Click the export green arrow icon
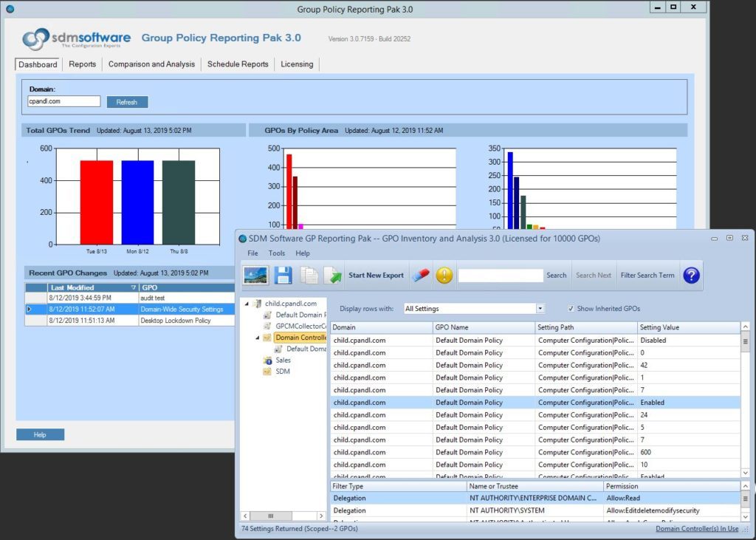 click(332, 276)
